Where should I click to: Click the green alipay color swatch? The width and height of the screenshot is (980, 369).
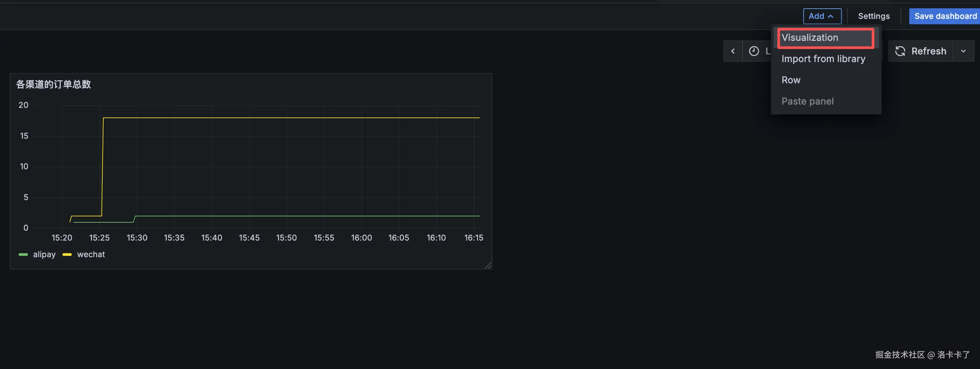[x=23, y=254]
